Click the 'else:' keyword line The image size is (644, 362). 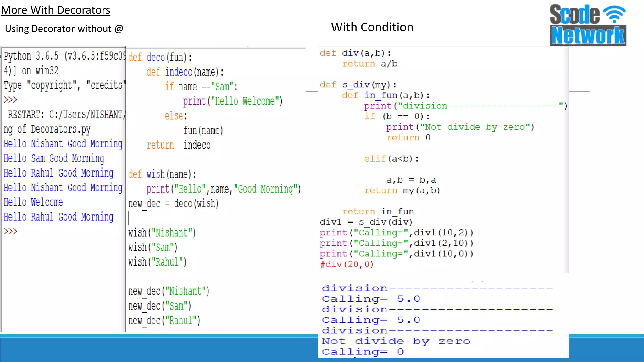pos(176,116)
